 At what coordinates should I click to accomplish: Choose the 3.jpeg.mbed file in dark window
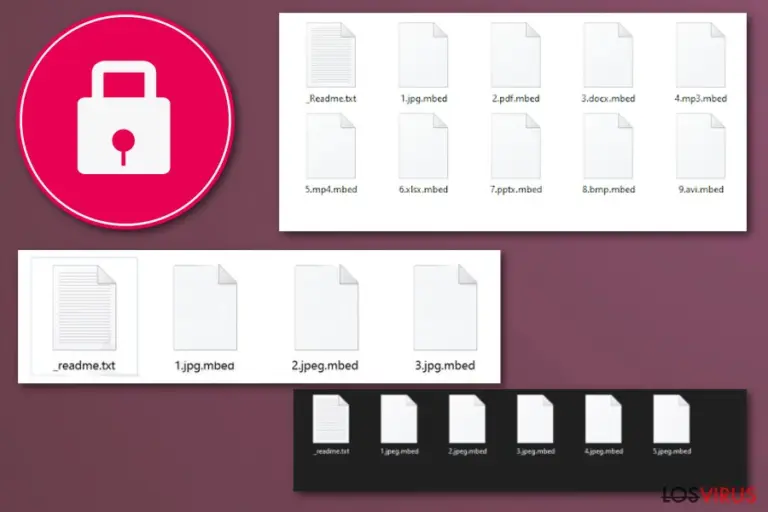[x=535, y=425]
